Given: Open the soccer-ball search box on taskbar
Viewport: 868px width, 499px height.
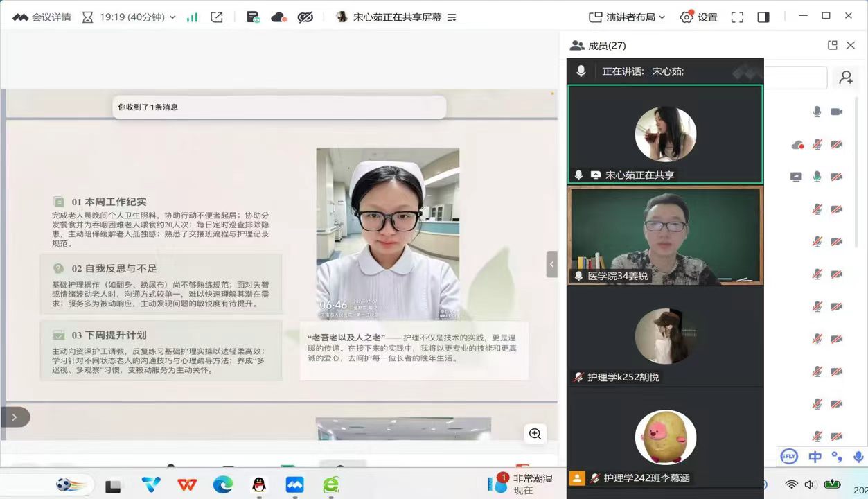Looking at the screenshot, I should click(72, 484).
